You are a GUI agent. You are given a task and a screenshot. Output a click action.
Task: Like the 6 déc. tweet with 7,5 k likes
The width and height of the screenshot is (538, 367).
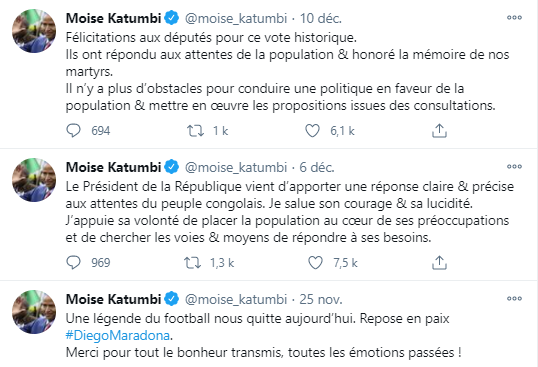(x=315, y=263)
